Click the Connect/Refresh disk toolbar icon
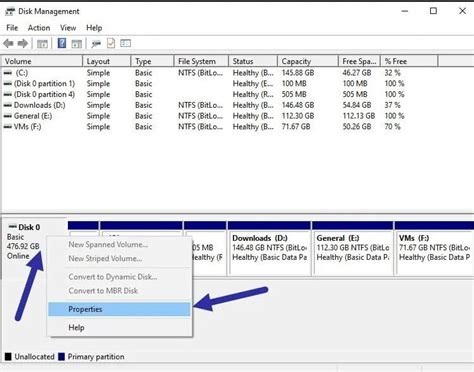Screen dimensions: 474x372 pyautogui.click(x=96, y=44)
